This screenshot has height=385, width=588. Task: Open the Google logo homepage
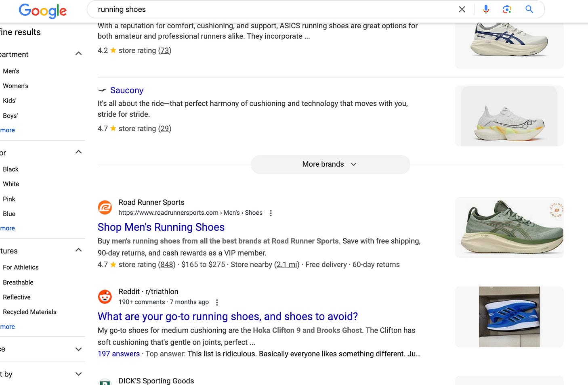click(x=42, y=10)
